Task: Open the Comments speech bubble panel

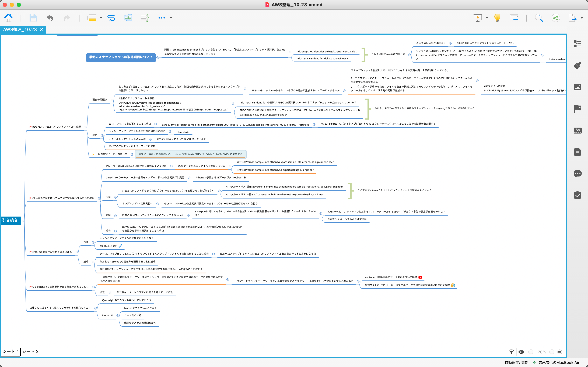Action: (577, 174)
